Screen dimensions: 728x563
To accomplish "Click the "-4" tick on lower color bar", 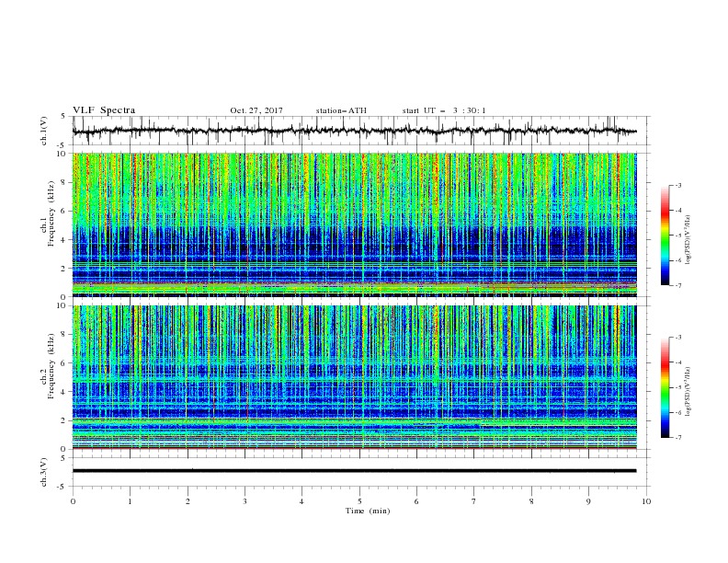I will click(677, 362).
